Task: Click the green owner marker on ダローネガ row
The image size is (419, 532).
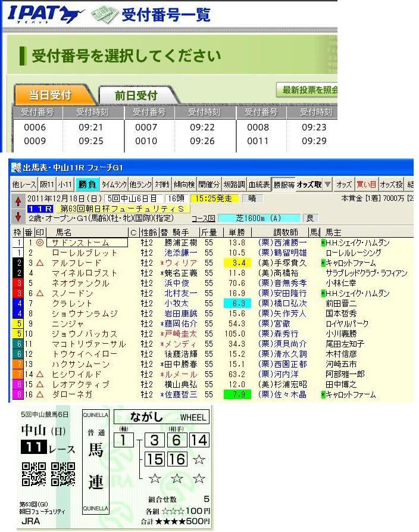Action: click(323, 394)
